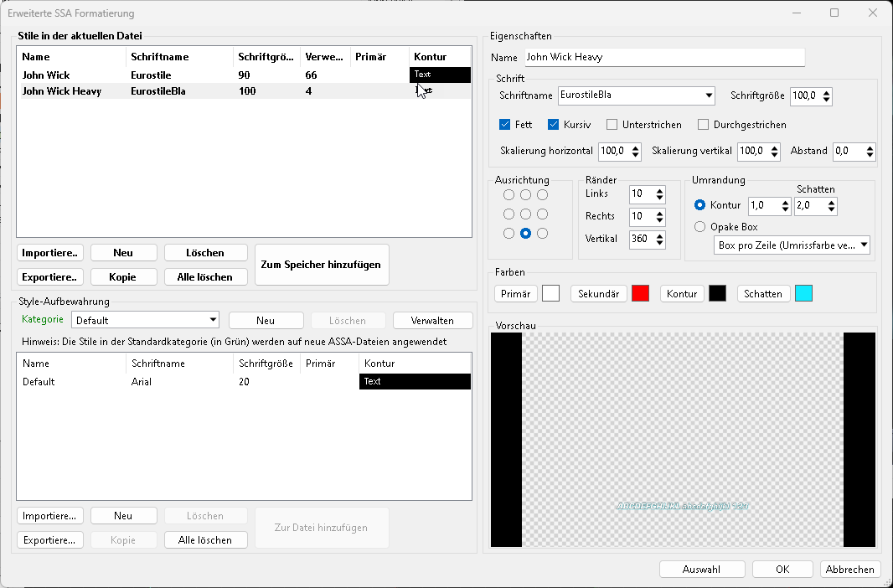Image resolution: width=893 pixels, height=588 pixels.
Task: Click the Sekundär color button
Action: tap(599, 294)
